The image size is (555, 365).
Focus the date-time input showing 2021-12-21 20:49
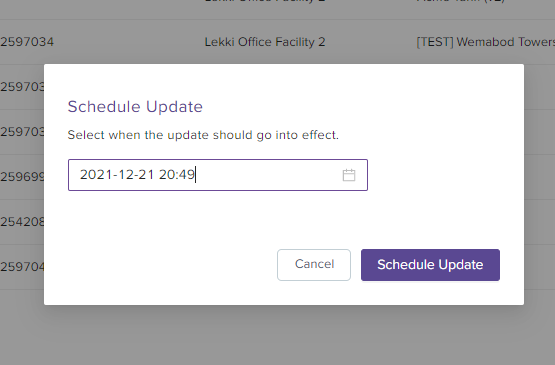tap(218, 175)
